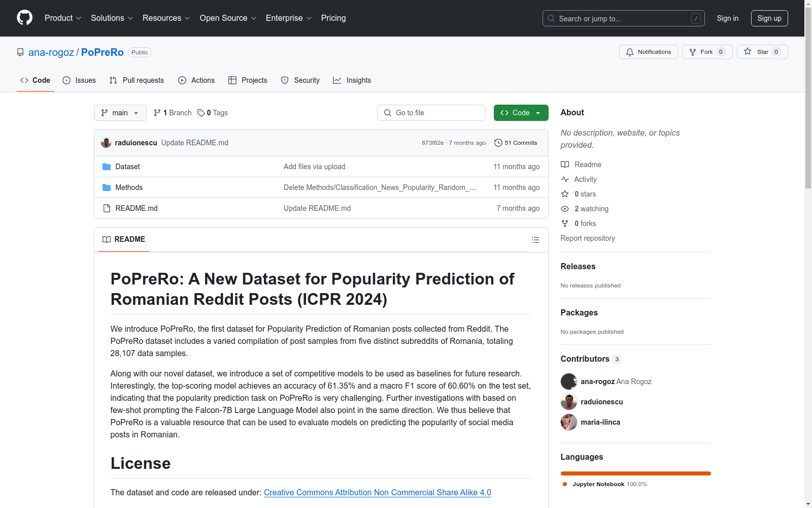Open the PoPreRo repository name link
This screenshot has width=812, height=508.
click(103, 52)
